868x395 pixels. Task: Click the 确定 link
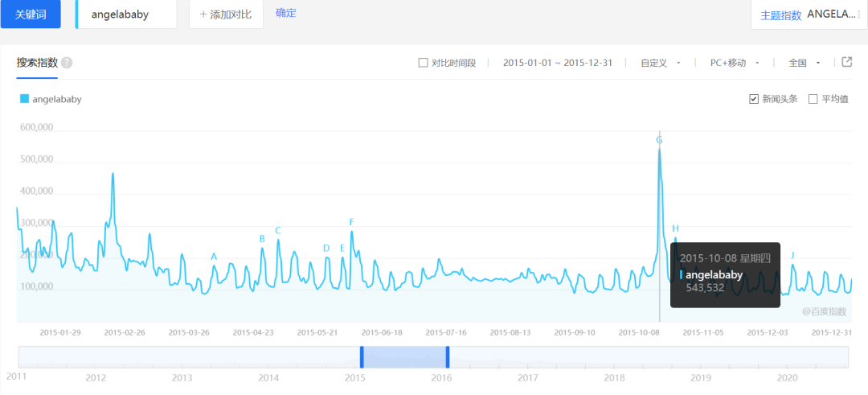pos(285,13)
